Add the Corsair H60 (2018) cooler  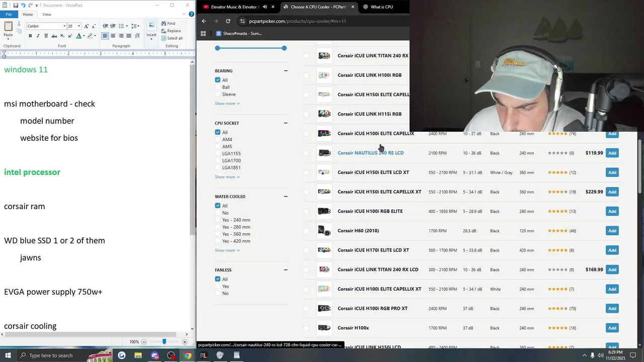[612, 231]
